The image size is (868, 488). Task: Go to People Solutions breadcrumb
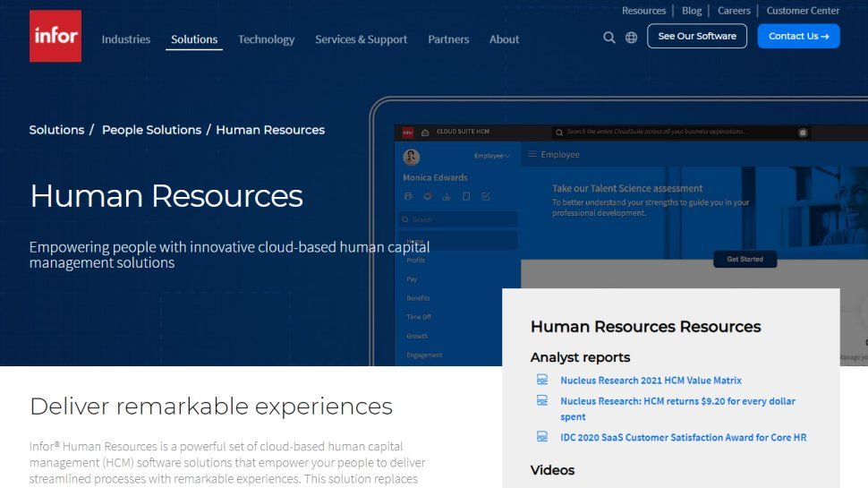152,130
